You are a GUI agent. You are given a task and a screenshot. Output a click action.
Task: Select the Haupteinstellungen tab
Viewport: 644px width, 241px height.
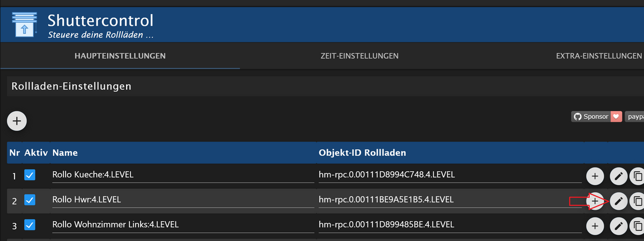tap(120, 56)
